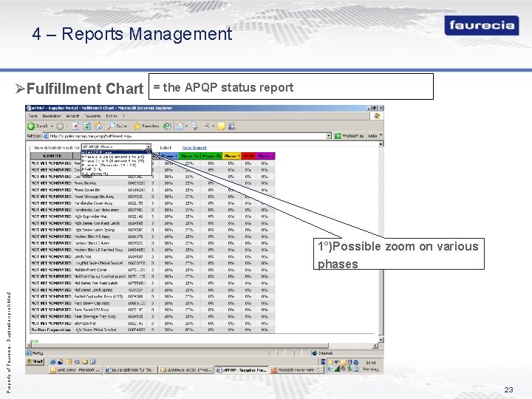Open the 'View detailed result for' combo box arrow
This screenshot has height=399, width=532.
149,147
